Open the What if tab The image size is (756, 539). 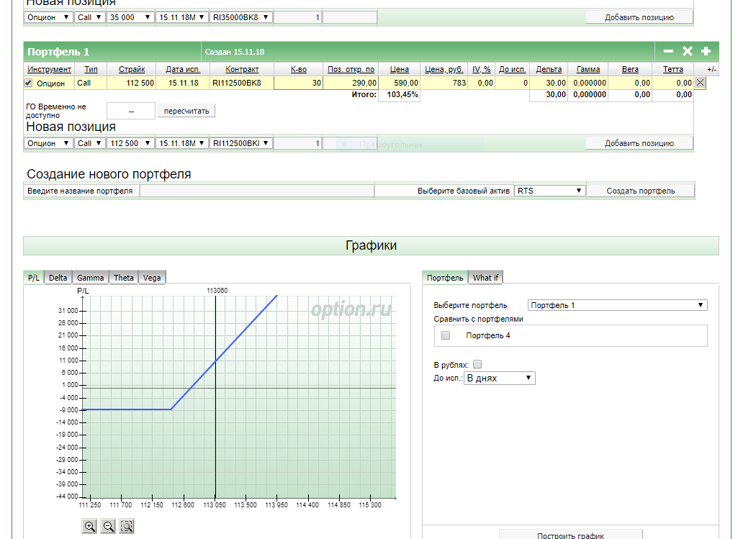tap(485, 278)
